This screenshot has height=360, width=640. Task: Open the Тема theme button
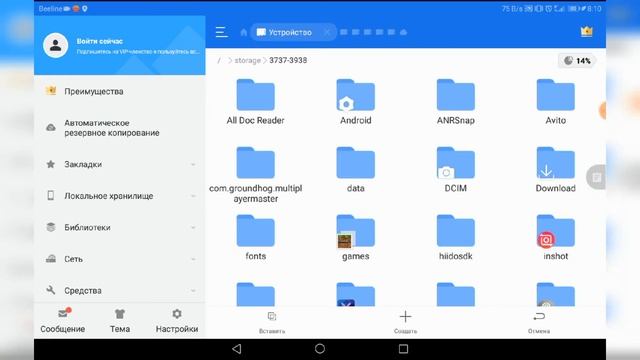(x=120, y=321)
